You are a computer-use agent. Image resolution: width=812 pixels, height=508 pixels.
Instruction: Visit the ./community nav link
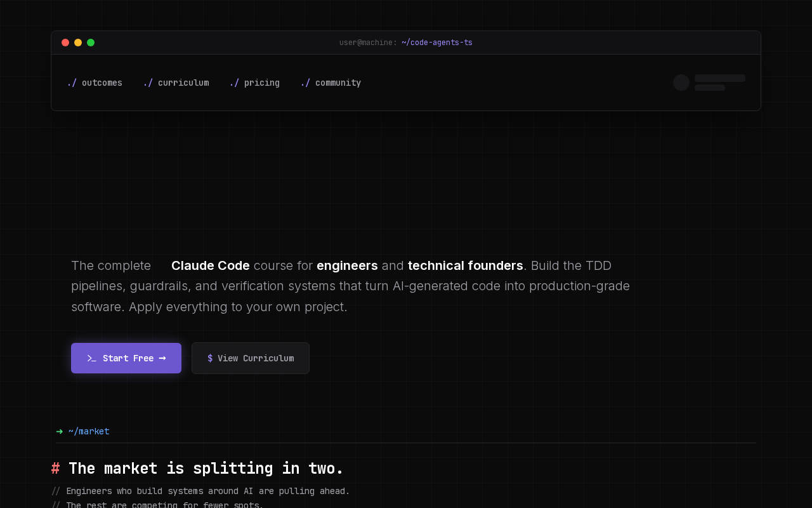coord(331,83)
